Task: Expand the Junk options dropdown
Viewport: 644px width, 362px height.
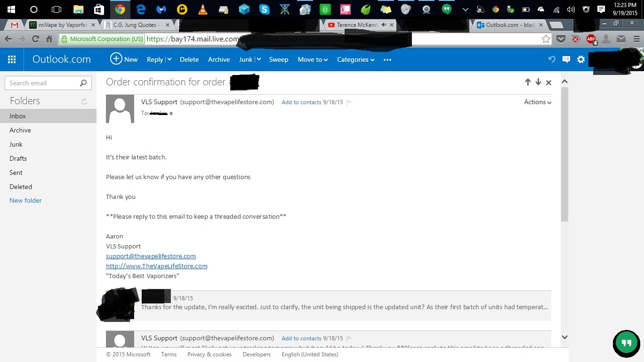Action: 258,59
